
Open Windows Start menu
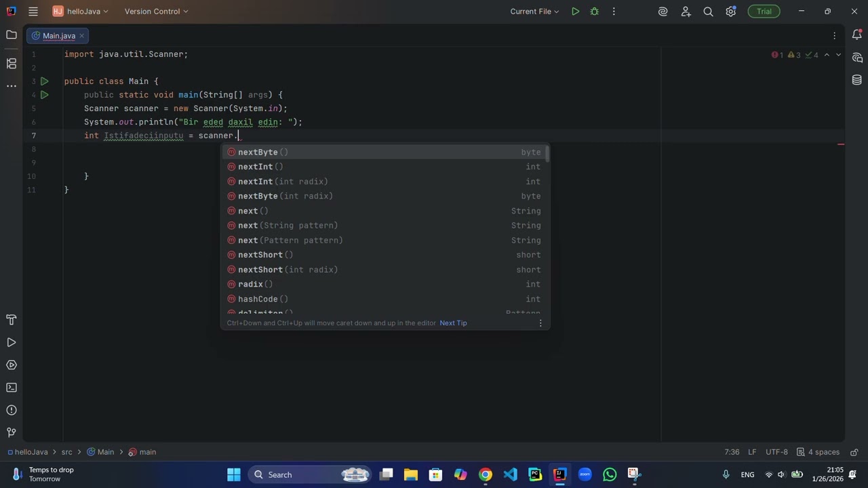234,474
